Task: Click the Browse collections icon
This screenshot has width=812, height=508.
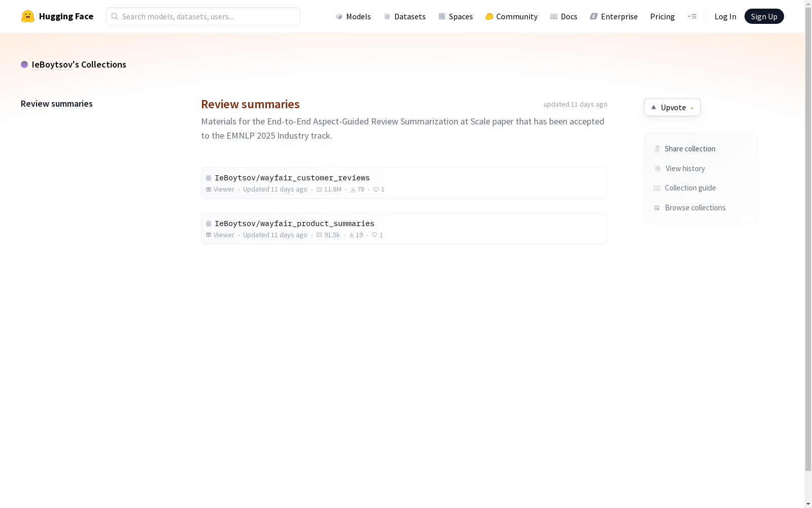Action: click(657, 208)
